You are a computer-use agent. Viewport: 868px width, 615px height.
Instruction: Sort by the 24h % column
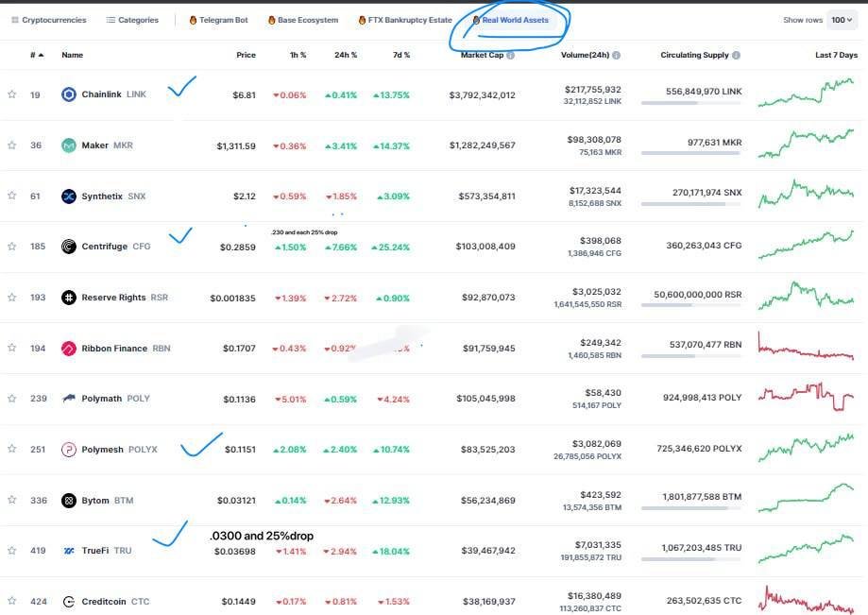346,55
